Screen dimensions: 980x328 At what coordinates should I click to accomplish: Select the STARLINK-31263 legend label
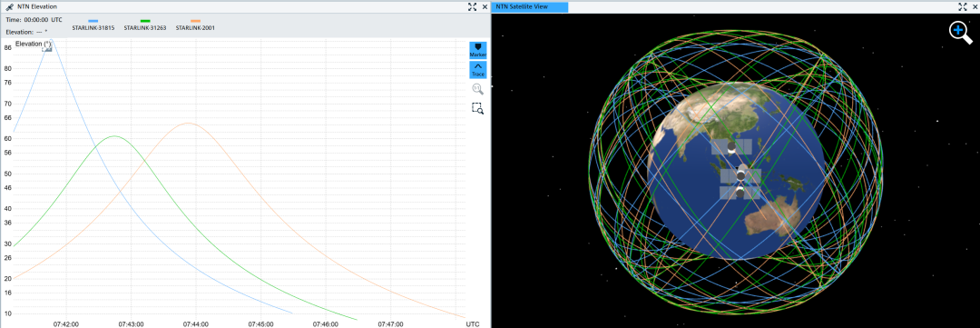145,28
